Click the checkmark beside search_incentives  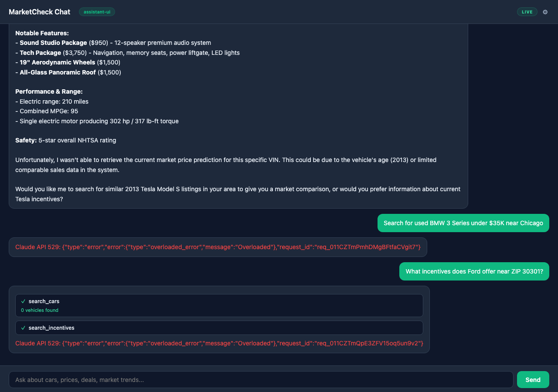coord(23,328)
